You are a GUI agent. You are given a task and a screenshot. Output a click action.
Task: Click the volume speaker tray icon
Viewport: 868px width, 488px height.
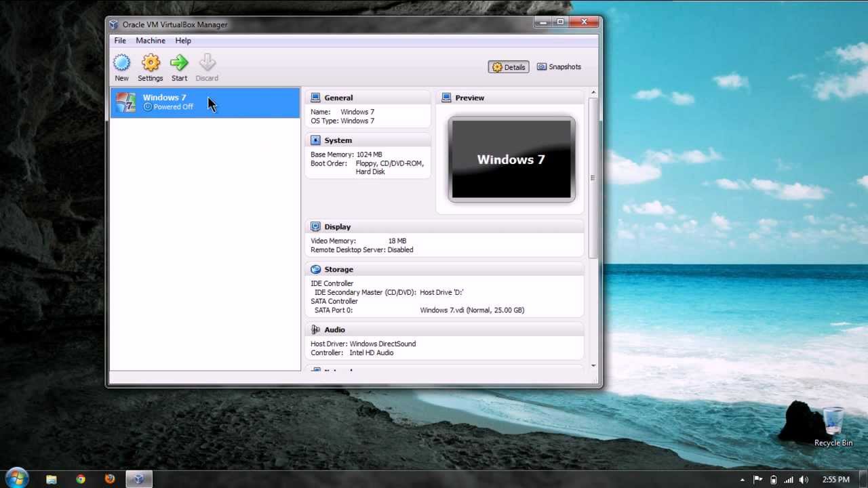(804, 480)
